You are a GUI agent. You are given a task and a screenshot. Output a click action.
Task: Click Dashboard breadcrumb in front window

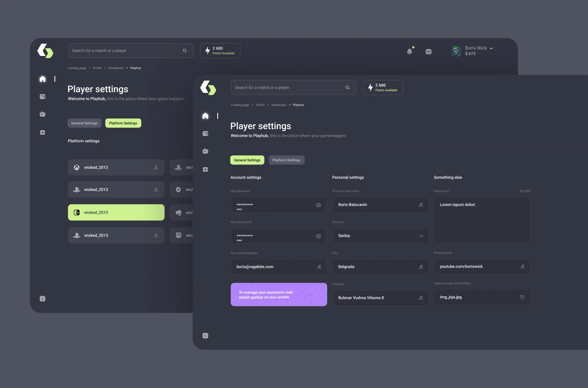coord(279,105)
